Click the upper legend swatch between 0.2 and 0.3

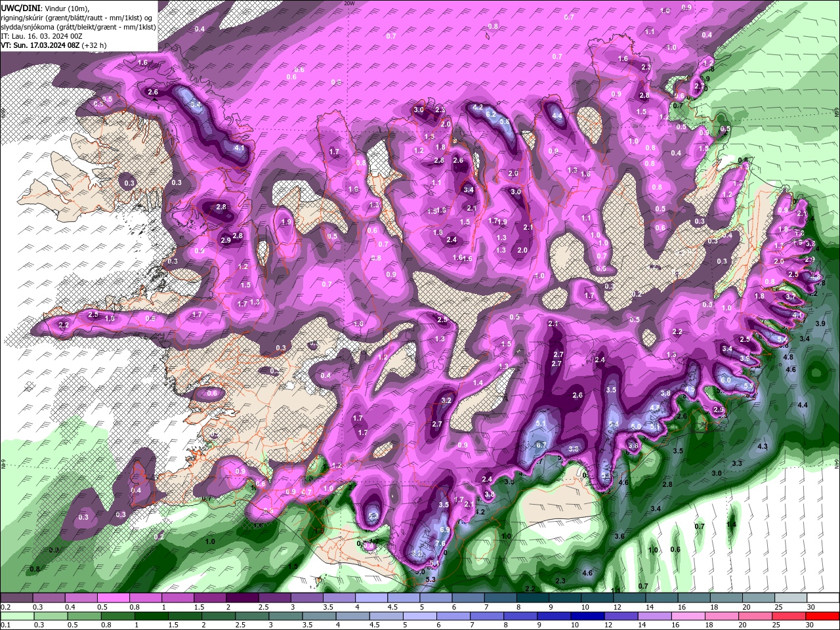point(16,598)
